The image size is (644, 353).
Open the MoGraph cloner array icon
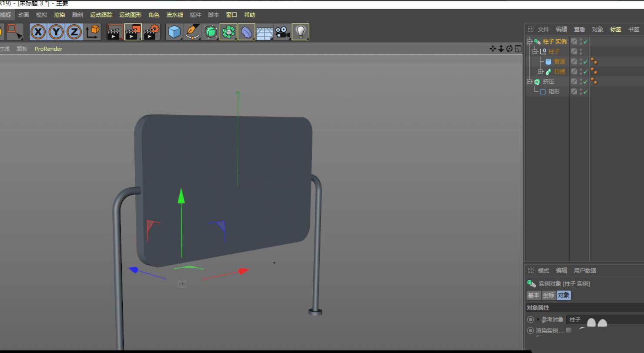tap(228, 32)
